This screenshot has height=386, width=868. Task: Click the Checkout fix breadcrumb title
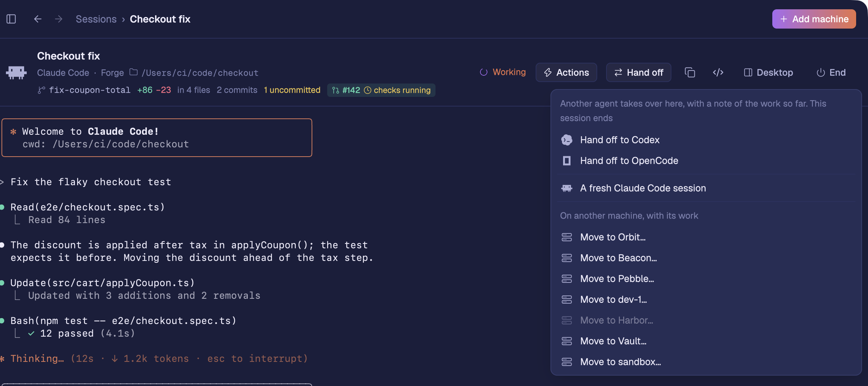tap(160, 19)
